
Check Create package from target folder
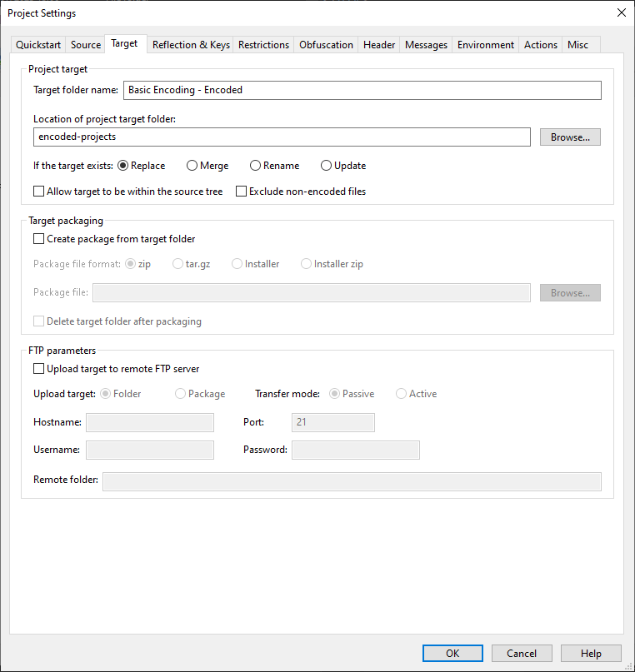(114, 239)
